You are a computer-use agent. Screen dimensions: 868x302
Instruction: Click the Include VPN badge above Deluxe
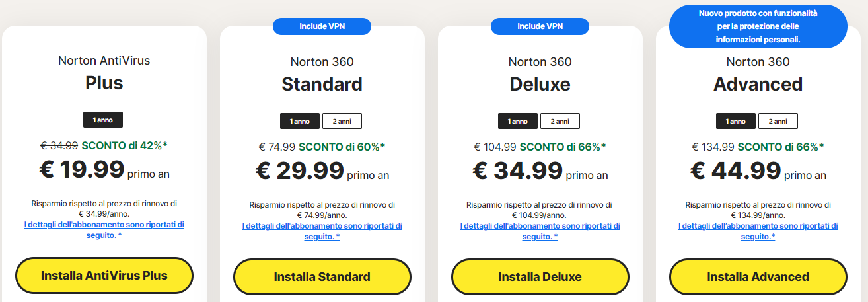(540, 26)
